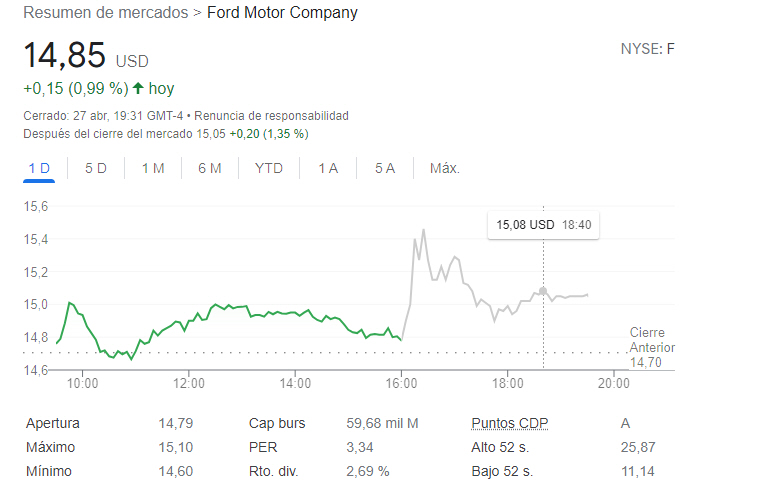This screenshot has height=485, width=757.
Task: Select the 6 M chart range
Action: tap(210, 168)
